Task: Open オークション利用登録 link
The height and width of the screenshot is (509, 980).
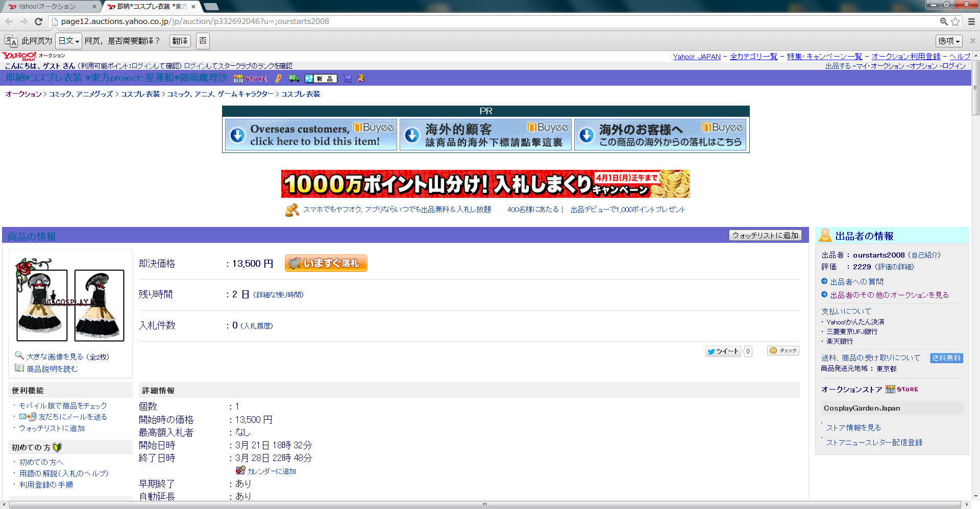Action: pyautogui.click(x=906, y=57)
